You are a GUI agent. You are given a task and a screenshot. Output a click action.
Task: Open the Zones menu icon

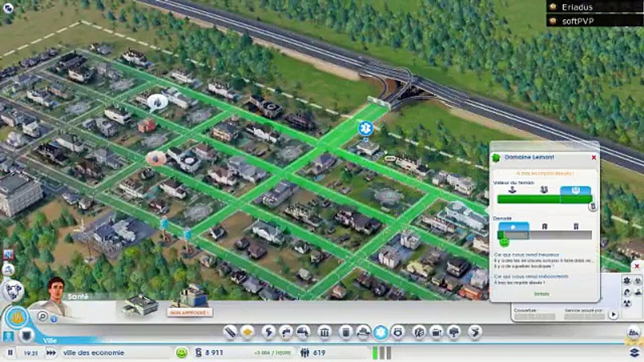247,332
